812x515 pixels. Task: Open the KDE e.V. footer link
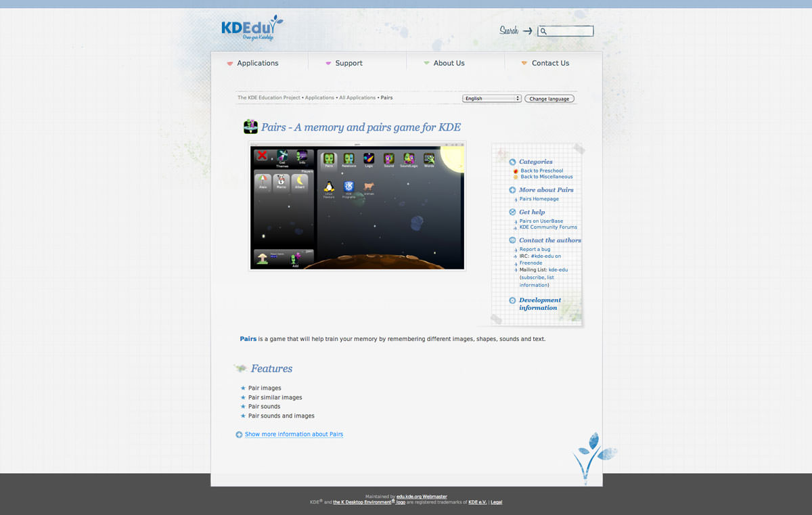(478, 502)
